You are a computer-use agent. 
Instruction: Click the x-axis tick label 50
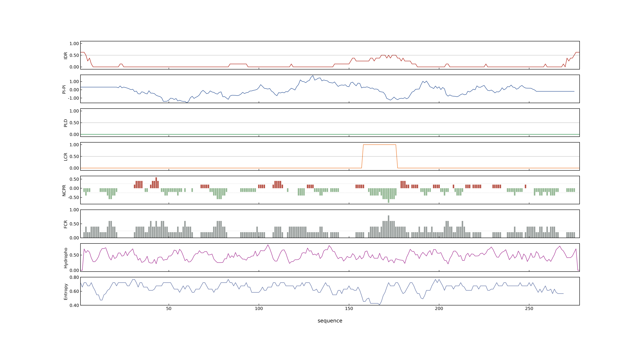click(x=169, y=309)
